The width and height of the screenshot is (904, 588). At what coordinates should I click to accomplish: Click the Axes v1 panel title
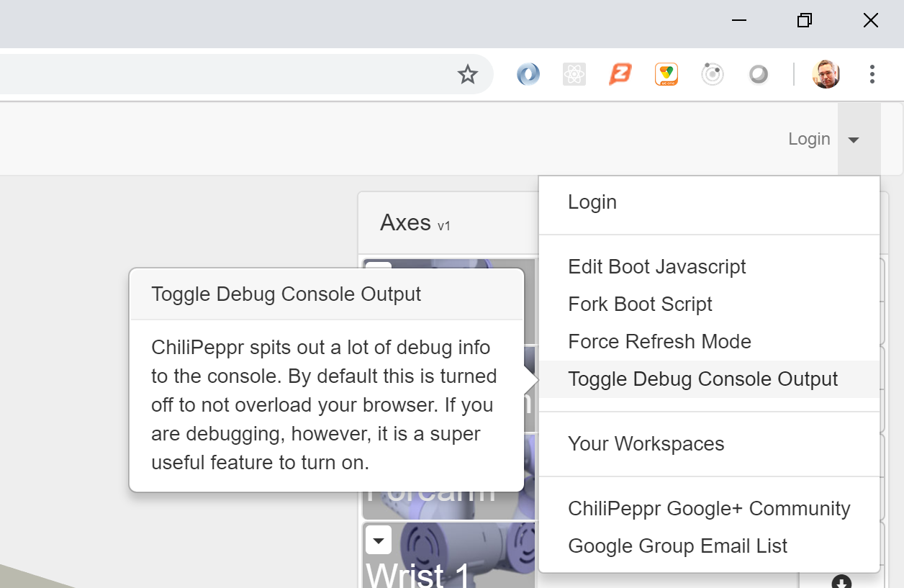[x=415, y=223]
